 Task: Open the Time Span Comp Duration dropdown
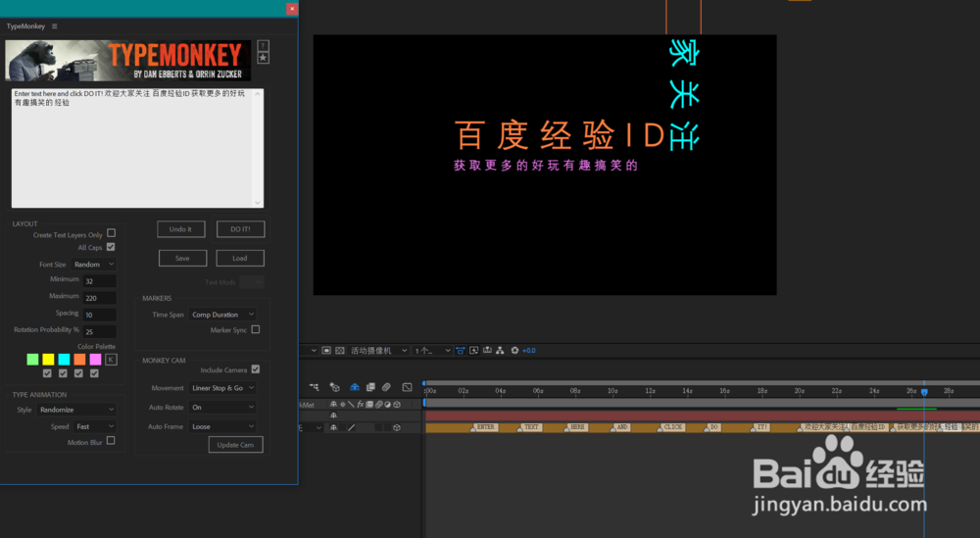[222, 315]
